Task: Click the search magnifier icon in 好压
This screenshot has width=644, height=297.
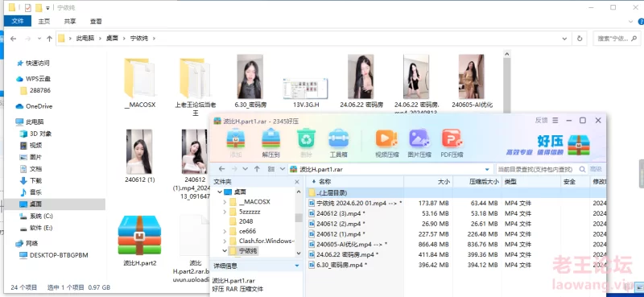Action: (582, 169)
